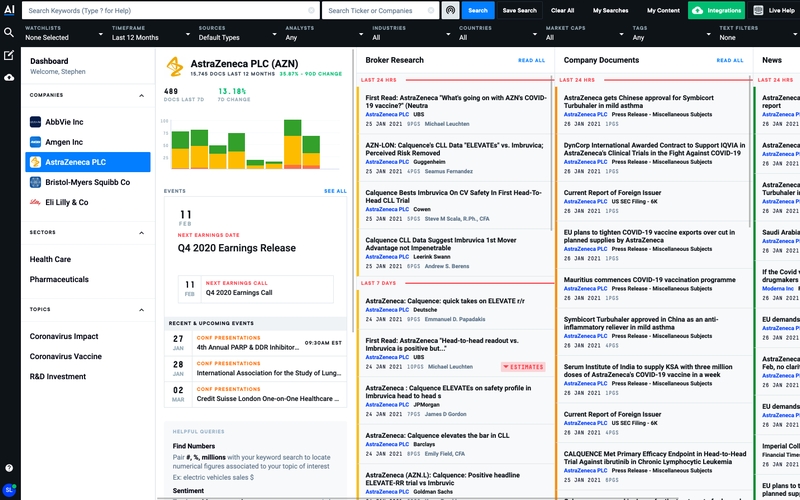Click the AlphaSense logo icon
The height and width of the screenshot is (500, 800).
pos(9,10)
